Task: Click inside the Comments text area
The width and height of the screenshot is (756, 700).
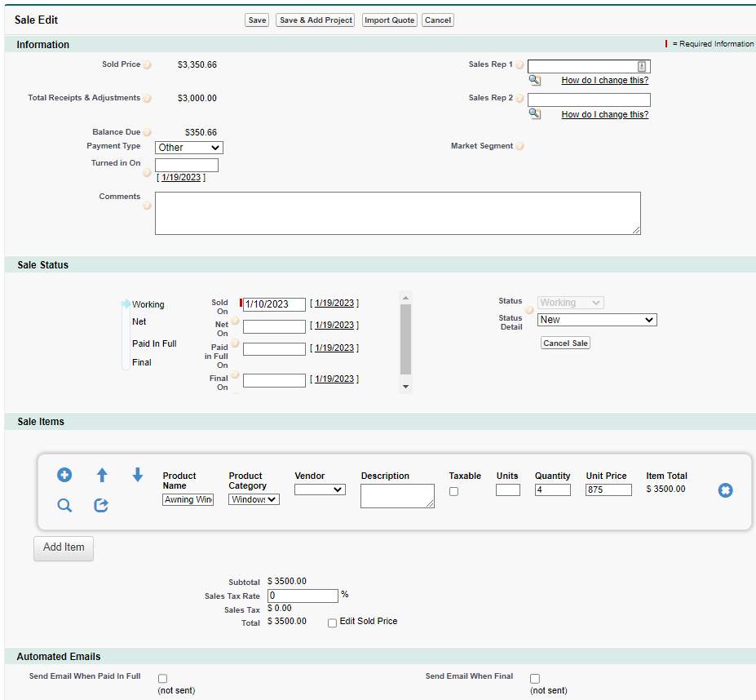Action: pos(398,213)
